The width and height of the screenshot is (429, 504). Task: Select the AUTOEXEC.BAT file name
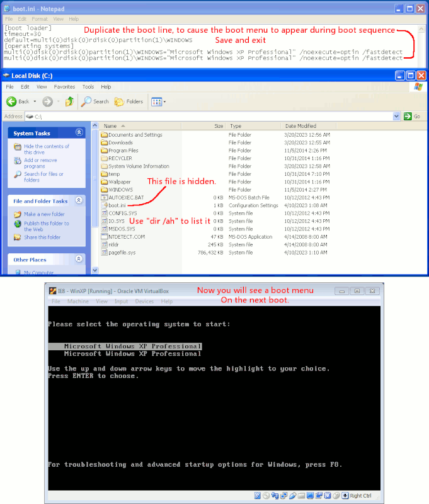126,198
